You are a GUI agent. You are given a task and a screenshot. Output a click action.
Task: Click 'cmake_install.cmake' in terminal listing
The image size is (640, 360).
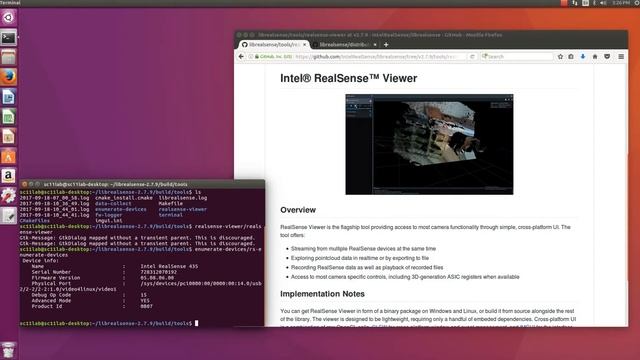[124, 198]
